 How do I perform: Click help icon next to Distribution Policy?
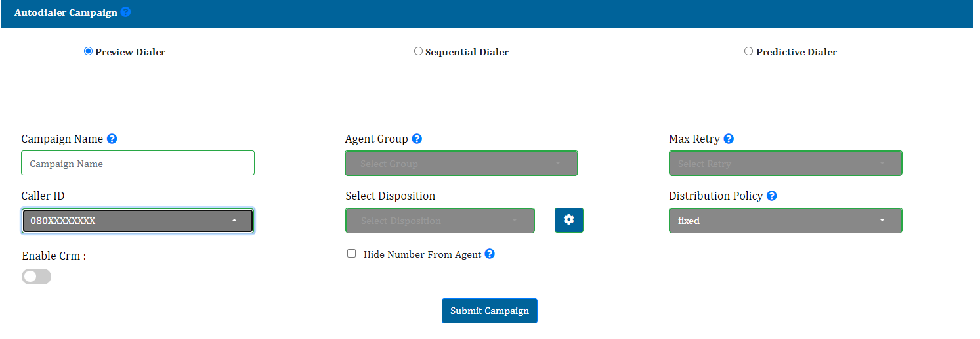(772, 196)
